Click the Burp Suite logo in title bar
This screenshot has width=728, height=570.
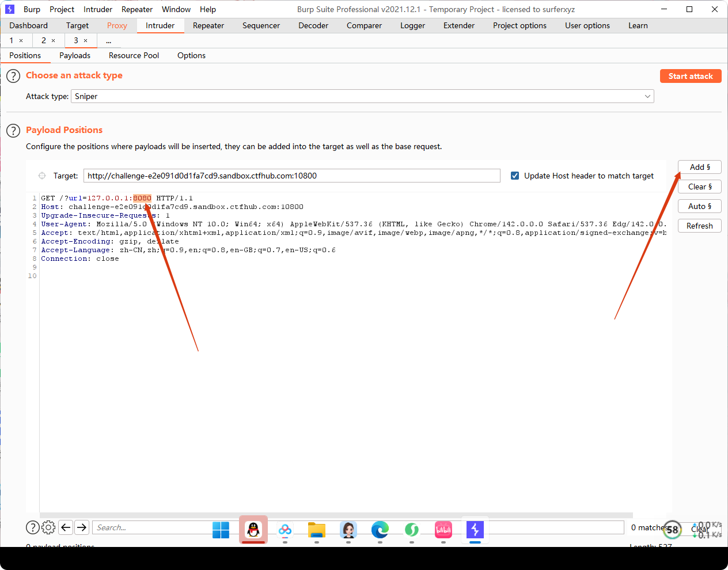tap(9, 9)
